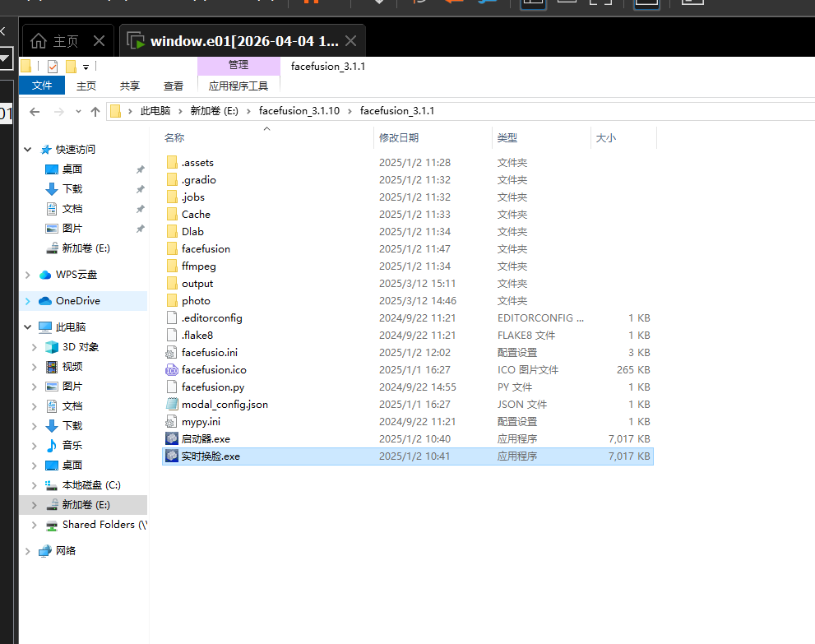
Task: Expand the 新加卷 (E:) node under 此电脑
Action: [35, 505]
